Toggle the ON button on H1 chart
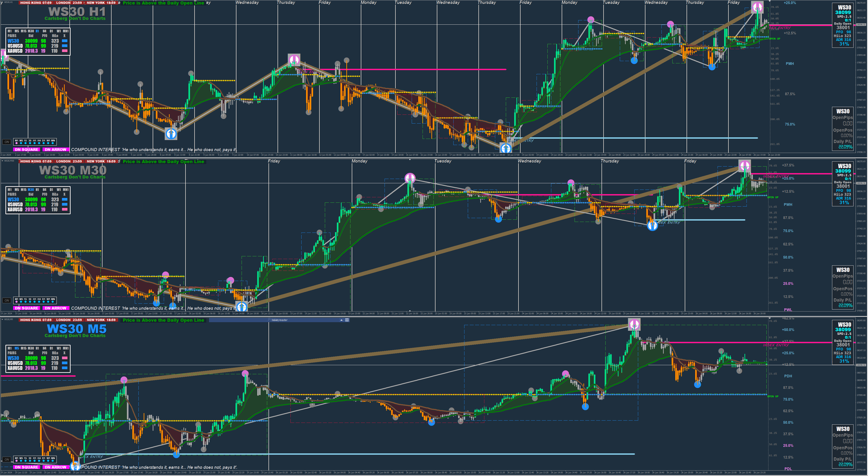The width and height of the screenshot is (868, 476). pos(7,142)
